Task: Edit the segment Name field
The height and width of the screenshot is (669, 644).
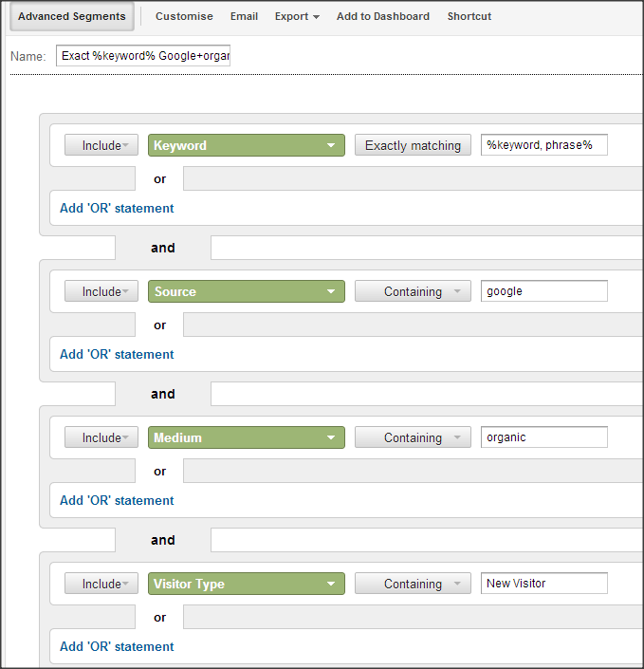Action: click(x=143, y=55)
